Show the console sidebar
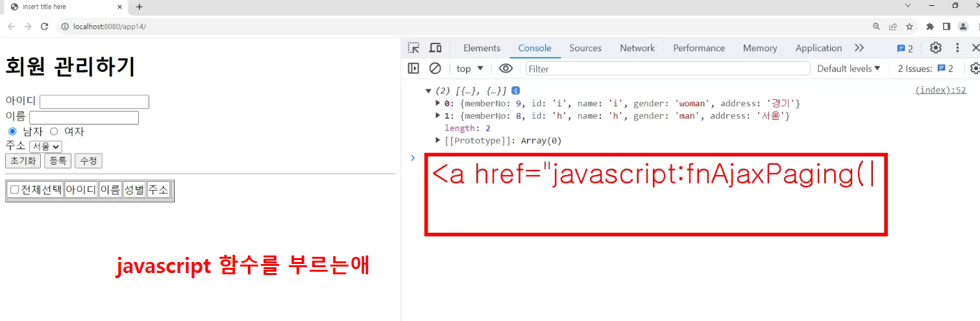 (413, 68)
